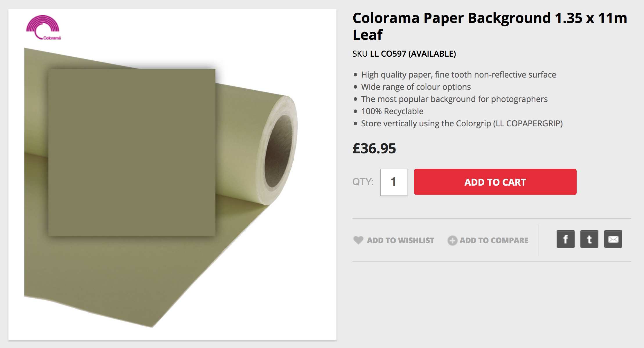Click the Colorama Paper Background product title
This screenshot has width=644, height=348.
[x=490, y=26]
